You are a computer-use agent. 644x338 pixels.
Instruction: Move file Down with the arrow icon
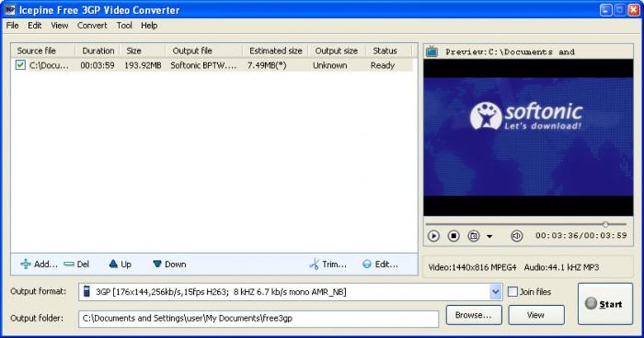point(157,264)
